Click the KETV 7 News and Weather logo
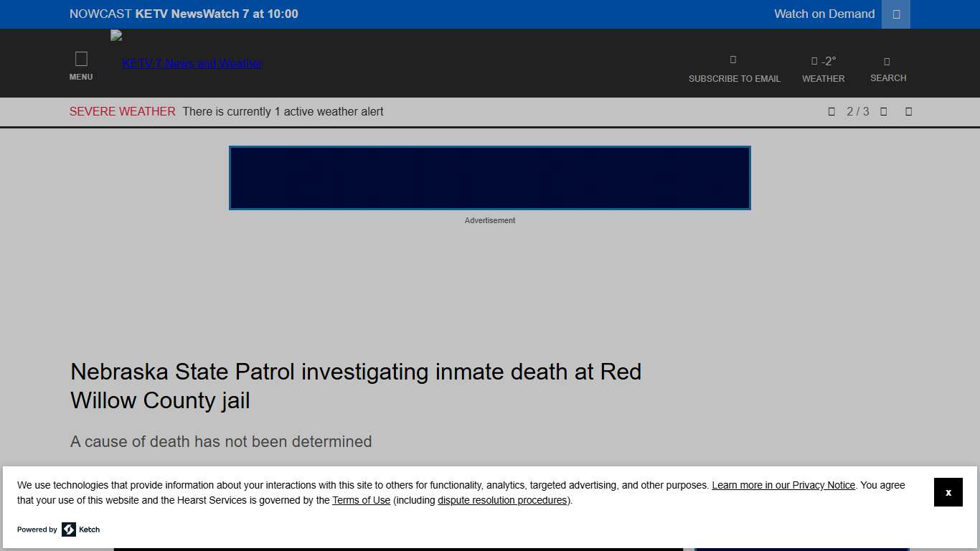The height and width of the screenshot is (551, 980). tap(191, 63)
